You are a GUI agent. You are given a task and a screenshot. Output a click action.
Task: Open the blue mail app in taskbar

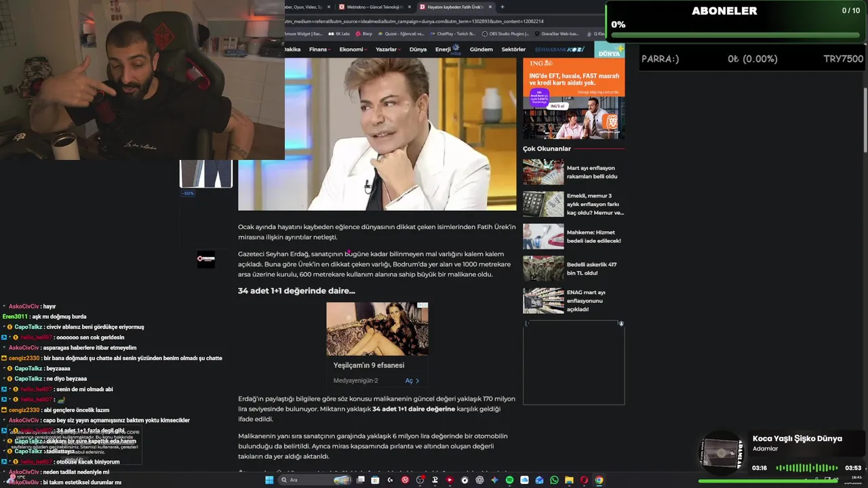point(539,480)
